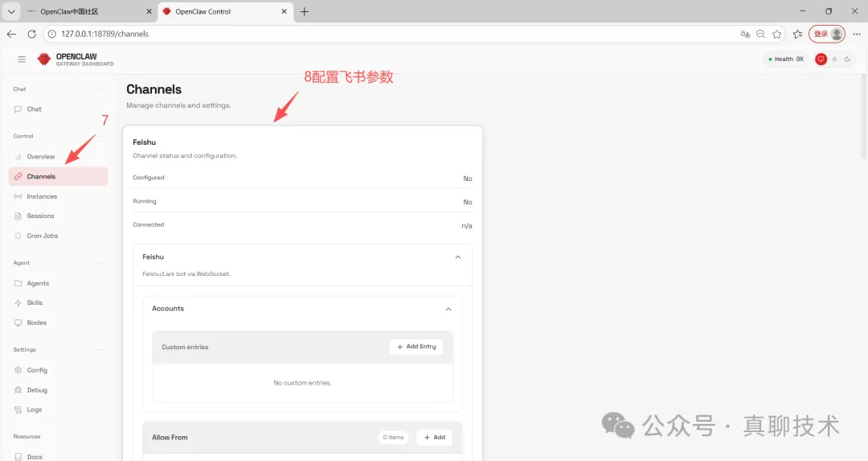Viewport: 868px width, 461px height.
Task: Collapse the Accounts section chevron
Action: pos(448,309)
